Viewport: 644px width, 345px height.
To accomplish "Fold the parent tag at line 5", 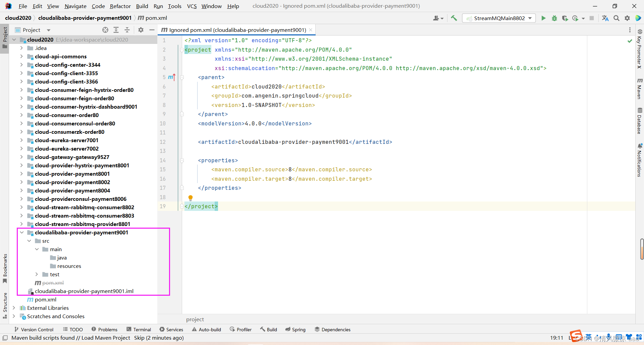I will [182, 77].
